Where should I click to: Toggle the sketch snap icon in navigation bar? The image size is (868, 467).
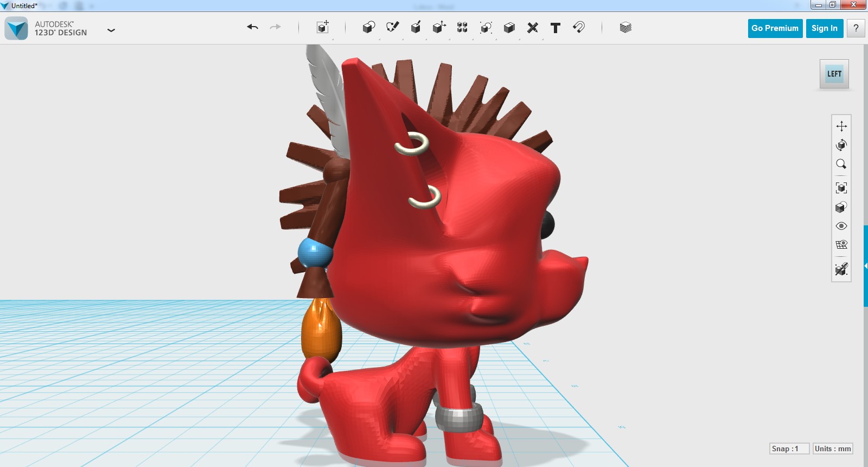click(x=841, y=269)
